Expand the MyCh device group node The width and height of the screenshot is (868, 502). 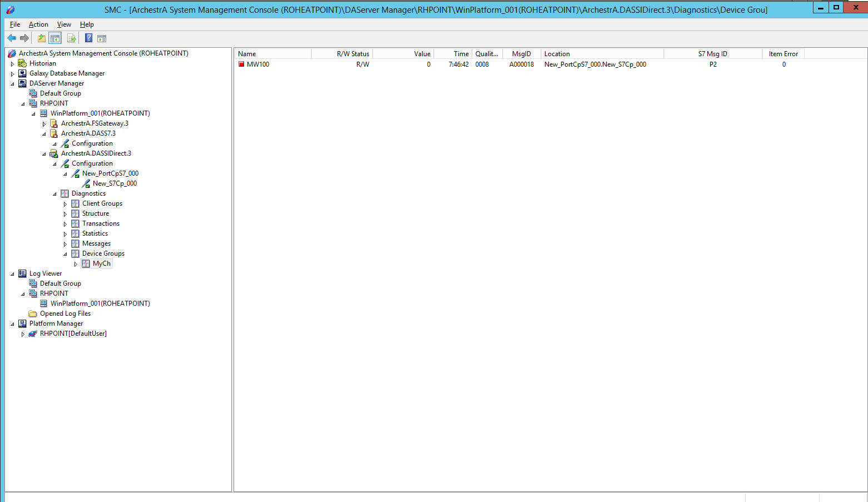click(76, 264)
